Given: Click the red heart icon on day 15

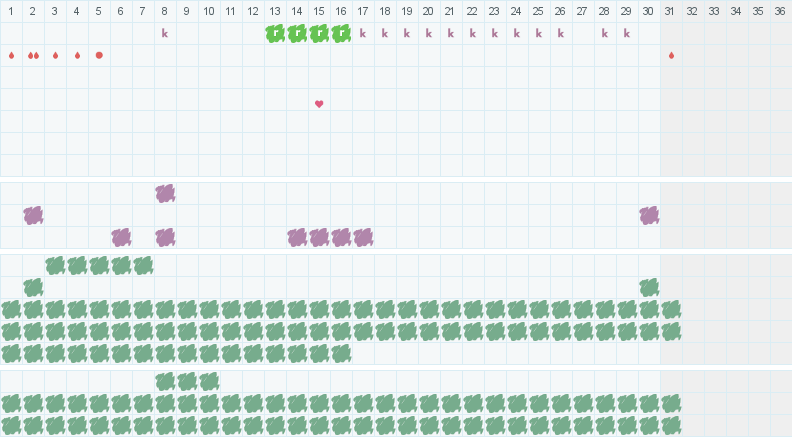Looking at the screenshot, I should [x=319, y=104].
